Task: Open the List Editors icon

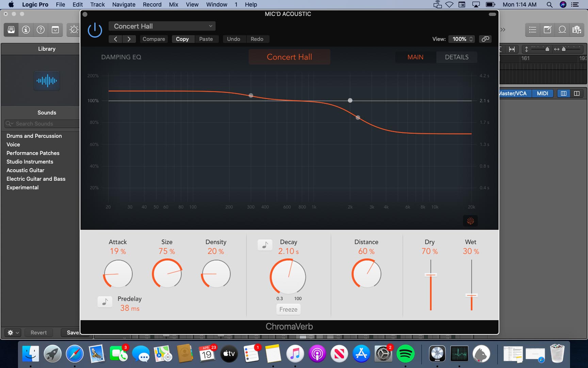Action: point(533,30)
